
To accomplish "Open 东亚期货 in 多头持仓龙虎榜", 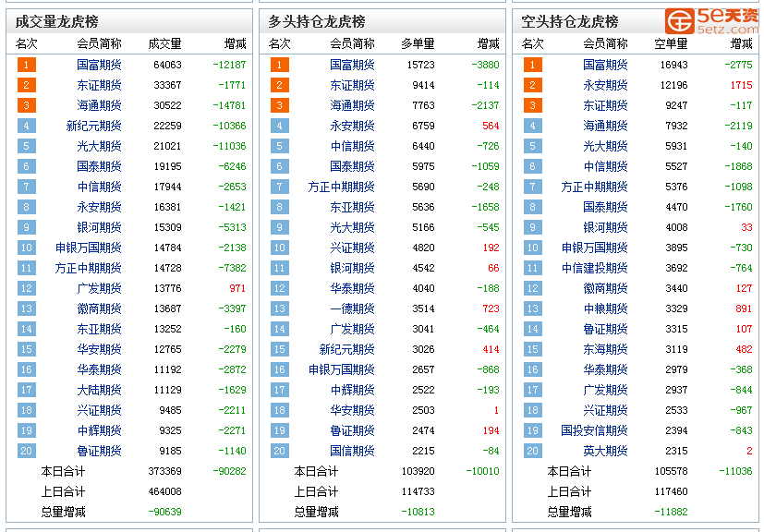I will [x=352, y=207].
